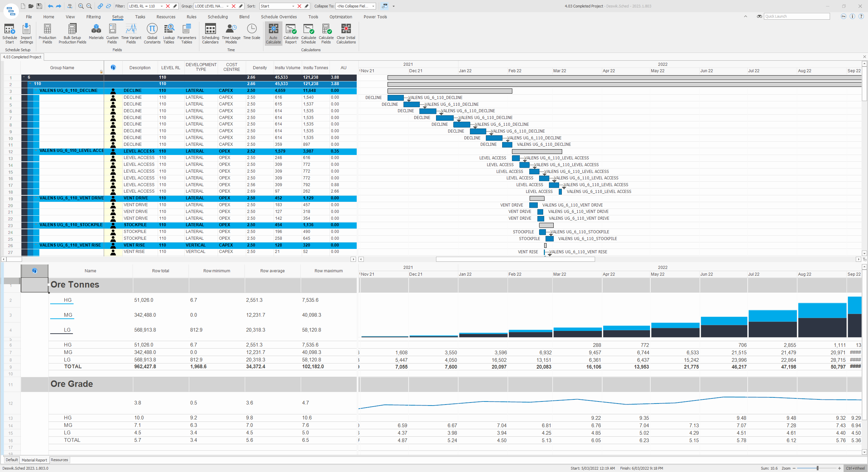Open Time Variant Fields

[x=131, y=34]
